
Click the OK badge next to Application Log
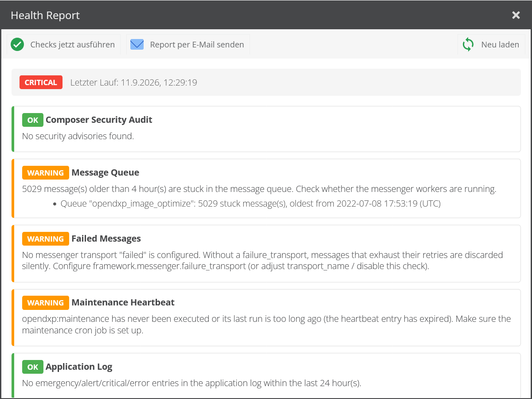(33, 367)
